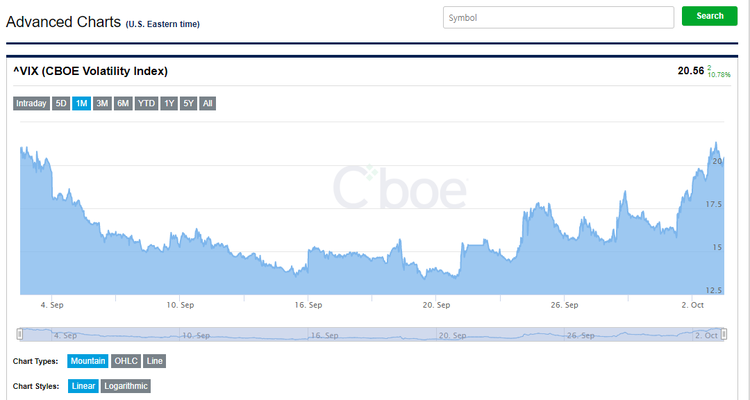Click the right handle of range navigator
750x400 pixels.
(x=724, y=334)
